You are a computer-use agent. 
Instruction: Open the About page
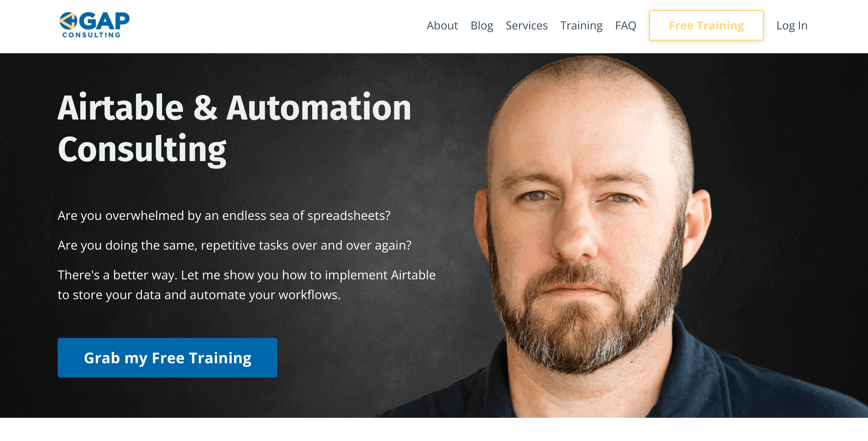click(442, 26)
